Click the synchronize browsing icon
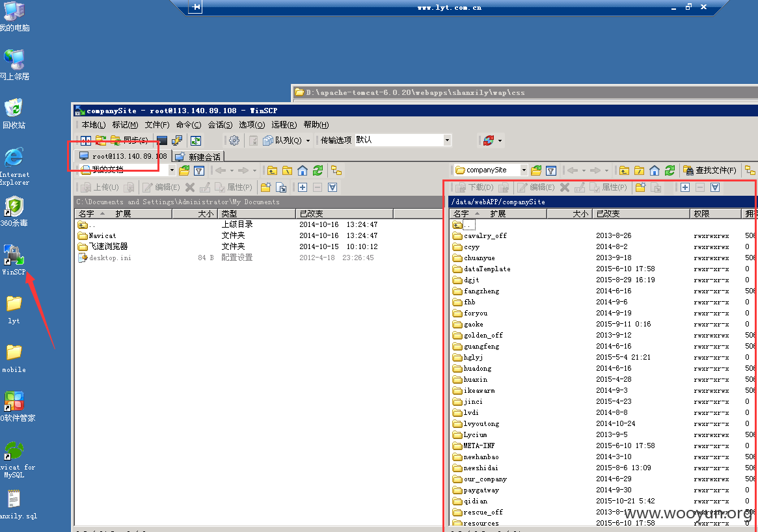Image resolution: width=758 pixels, height=532 pixels. (196, 140)
